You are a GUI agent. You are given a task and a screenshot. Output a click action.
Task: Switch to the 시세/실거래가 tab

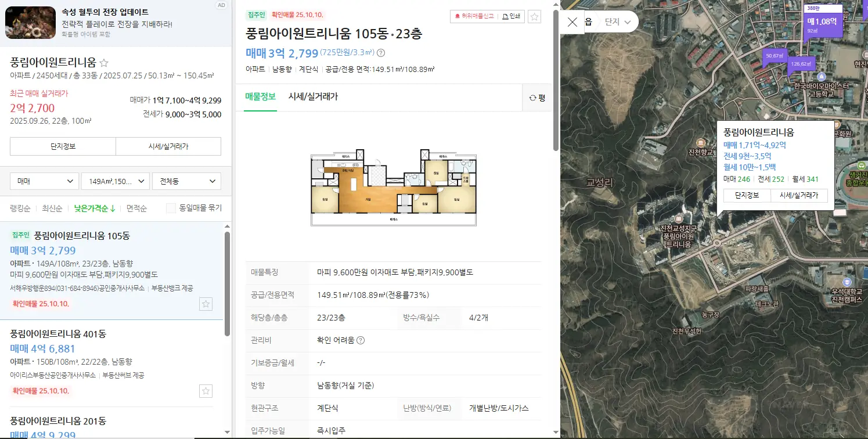[x=313, y=96]
